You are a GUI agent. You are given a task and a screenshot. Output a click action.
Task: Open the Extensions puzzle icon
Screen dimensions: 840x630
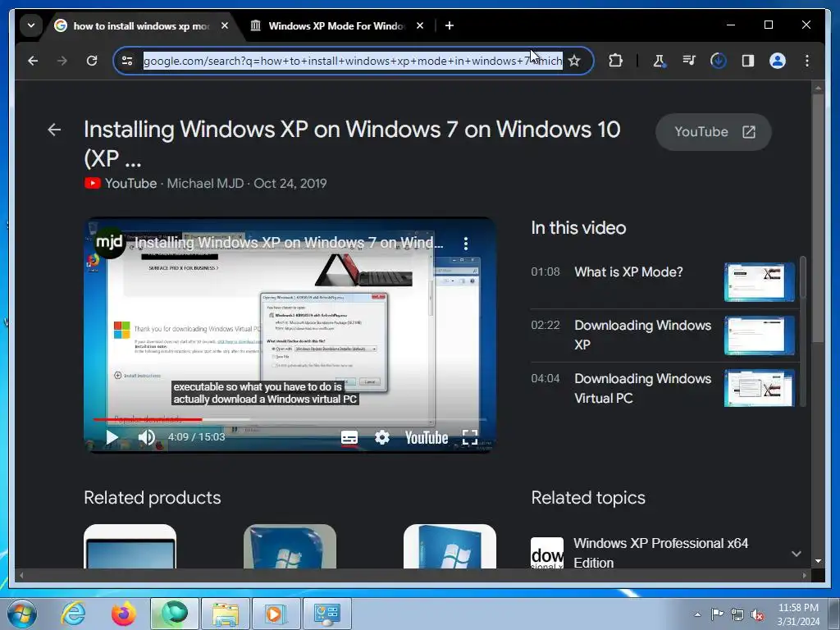(615, 61)
